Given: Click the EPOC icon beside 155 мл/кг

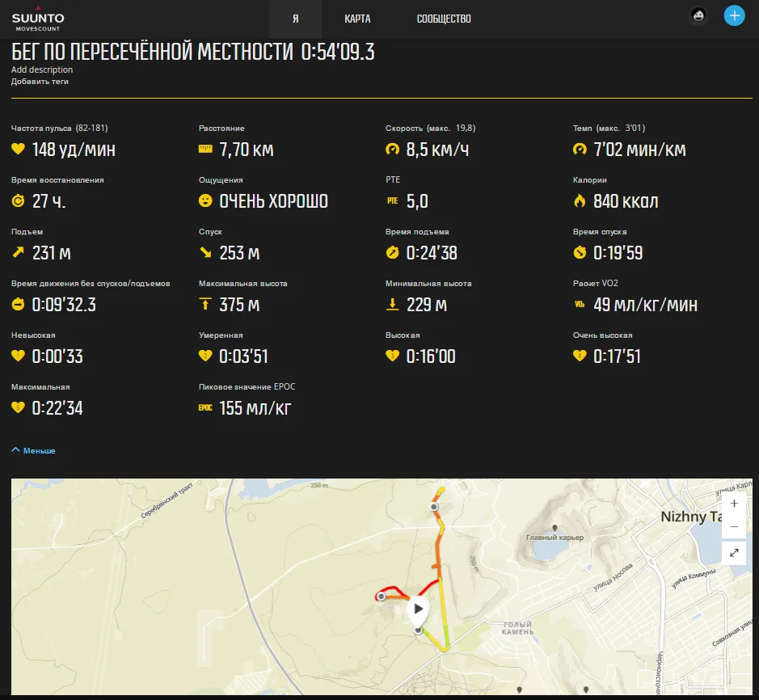Looking at the screenshot, I should point(205,407).
